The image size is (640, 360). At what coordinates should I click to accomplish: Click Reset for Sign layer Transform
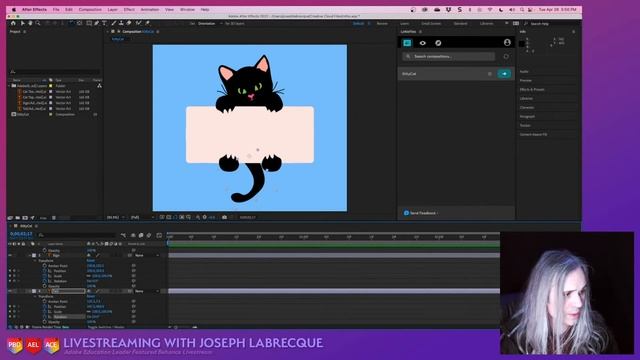(x=91, y=260)
